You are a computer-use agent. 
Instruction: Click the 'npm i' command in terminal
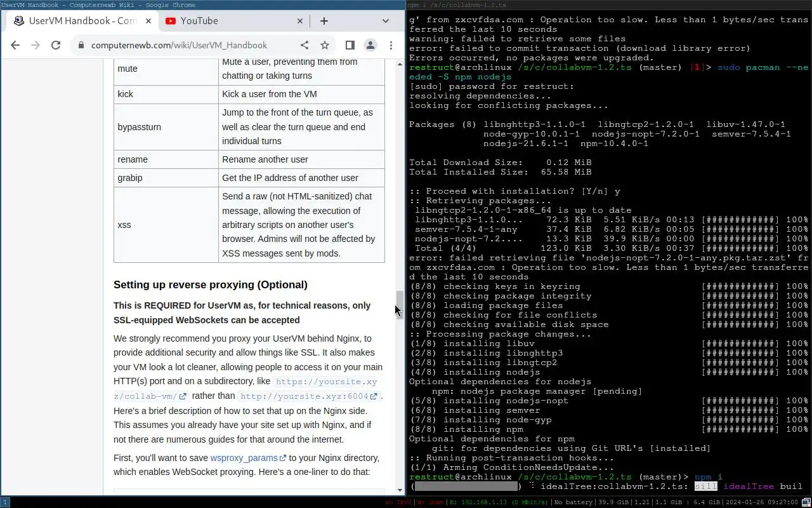(709, 477)
